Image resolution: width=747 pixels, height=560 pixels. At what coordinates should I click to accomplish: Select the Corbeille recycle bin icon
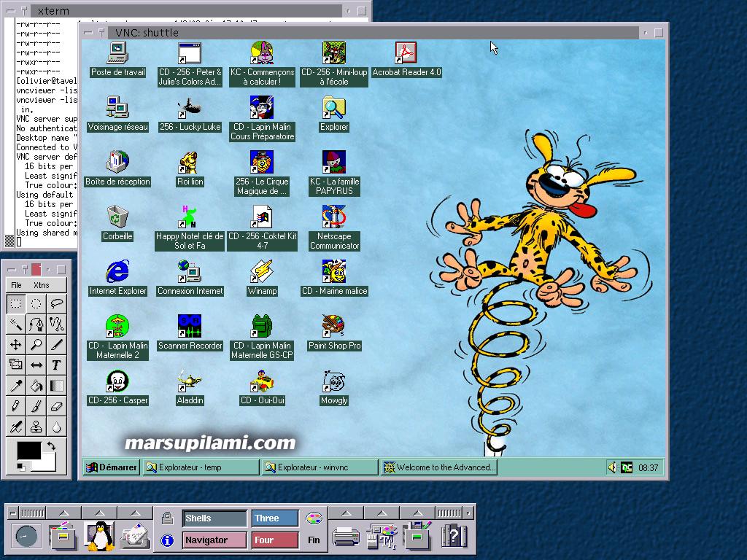click(117, 223)
